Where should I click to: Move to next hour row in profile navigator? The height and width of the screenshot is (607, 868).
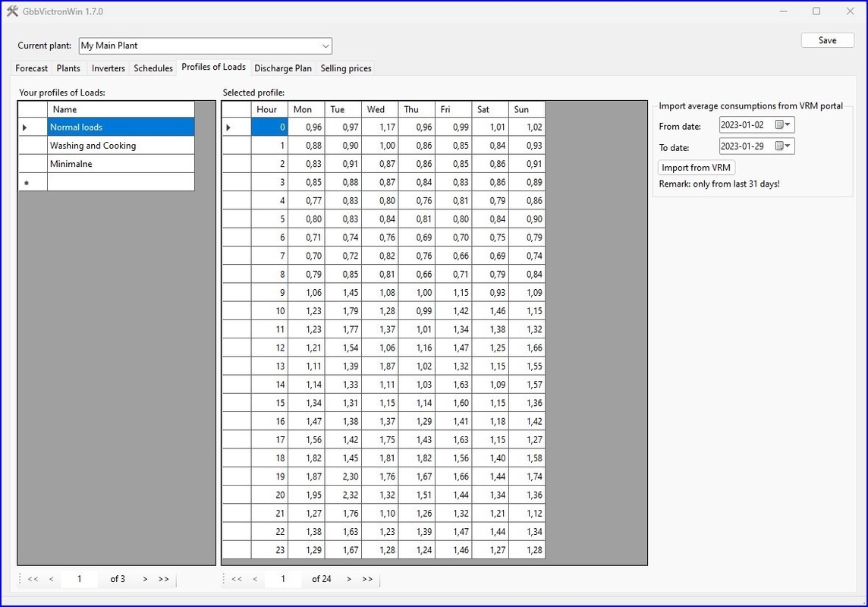pos(349,579)
